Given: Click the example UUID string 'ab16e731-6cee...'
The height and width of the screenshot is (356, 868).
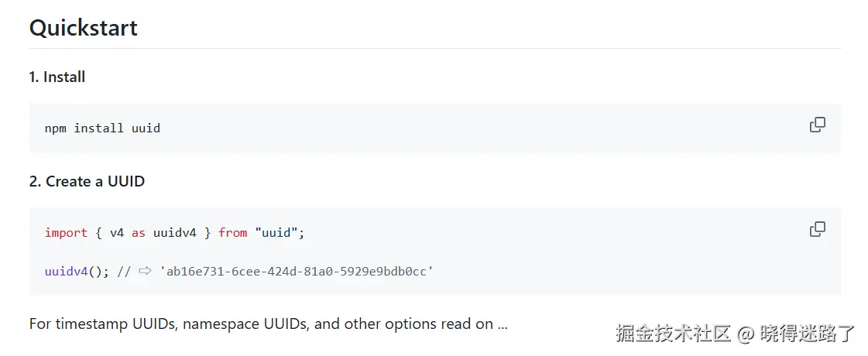Looking at the screenshot, I should (297, 272).
